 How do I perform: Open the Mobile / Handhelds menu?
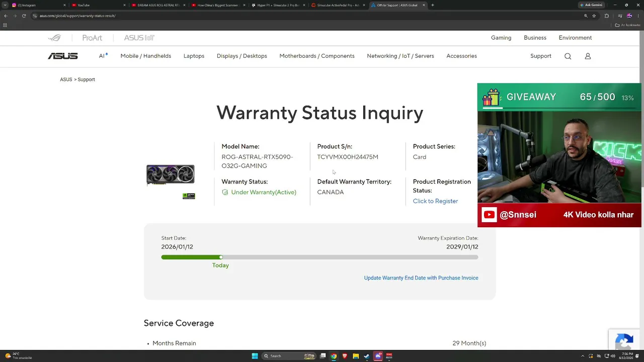(x=146, y=56)
